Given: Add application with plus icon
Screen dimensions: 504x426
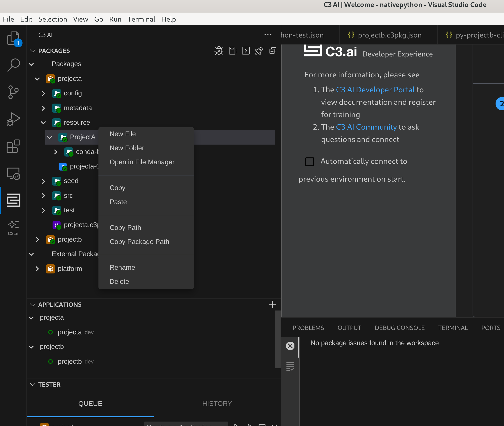Looking at the screenshot, I should point(272,304).
